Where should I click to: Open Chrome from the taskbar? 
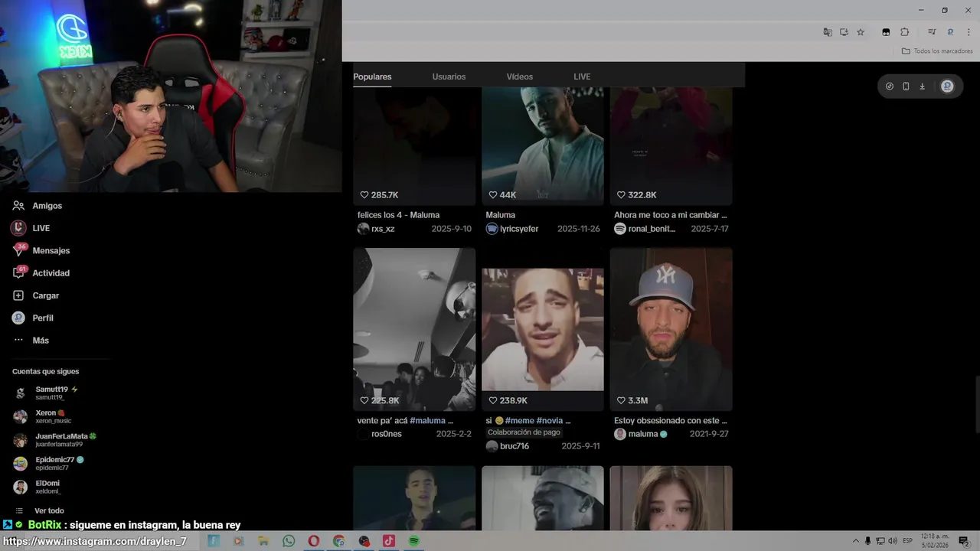[x=339, y=541]
